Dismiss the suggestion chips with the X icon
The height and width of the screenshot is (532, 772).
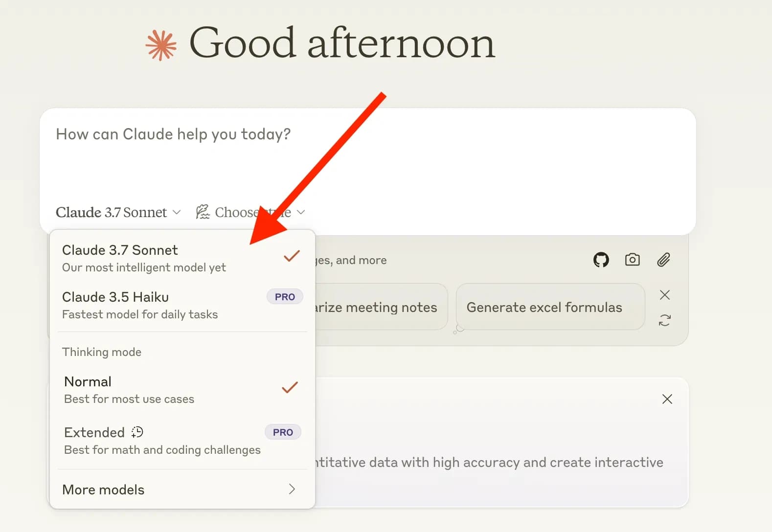pyautogui.click(x=664, y=295)
